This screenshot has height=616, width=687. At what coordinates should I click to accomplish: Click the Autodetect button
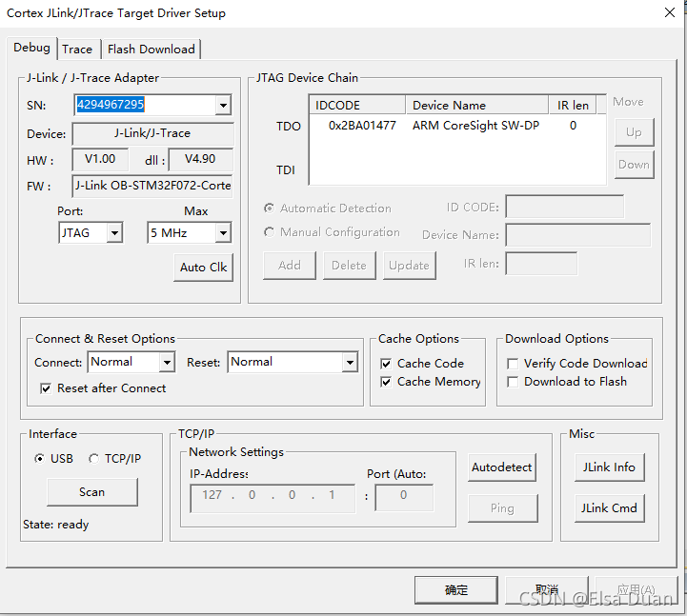(x=502, y=467)
